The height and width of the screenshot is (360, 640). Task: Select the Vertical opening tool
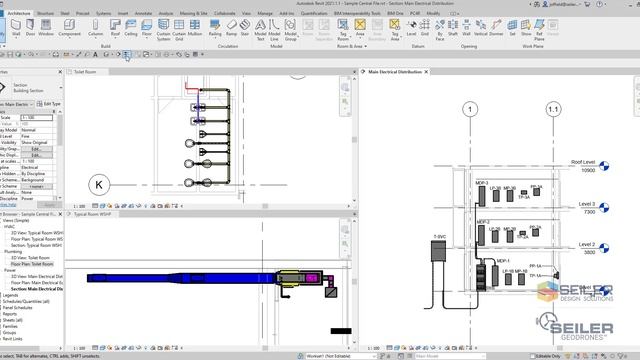point(481,28)
